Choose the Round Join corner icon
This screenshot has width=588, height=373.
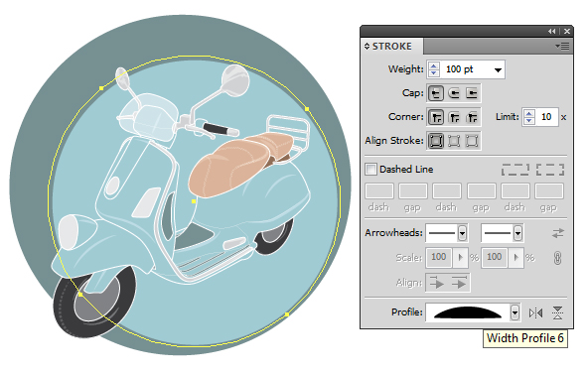(x=454, y=118)
